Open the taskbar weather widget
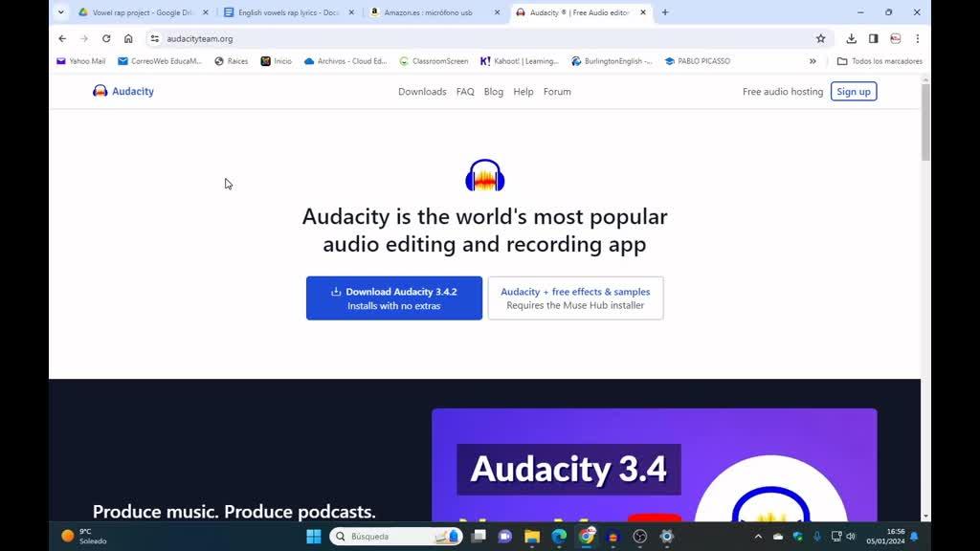Screen dimensions: 980x551 [84, 536]
